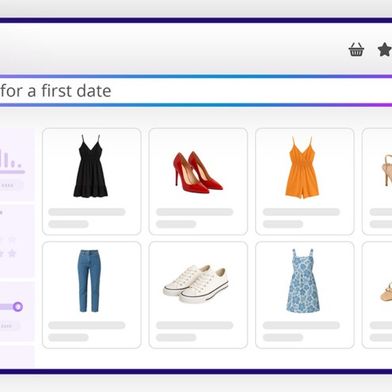Select the orange romper product card
This screenshot has height=392, width=392.
304,182
